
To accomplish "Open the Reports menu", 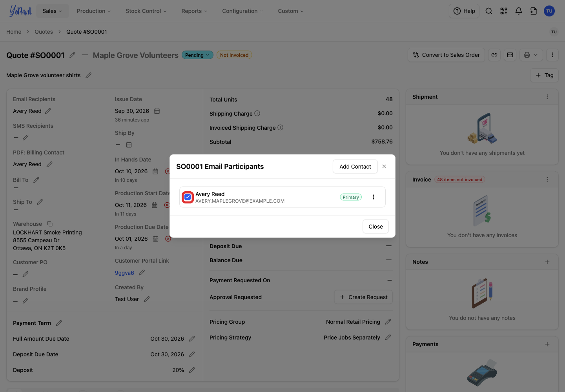I will click(194, 11).
